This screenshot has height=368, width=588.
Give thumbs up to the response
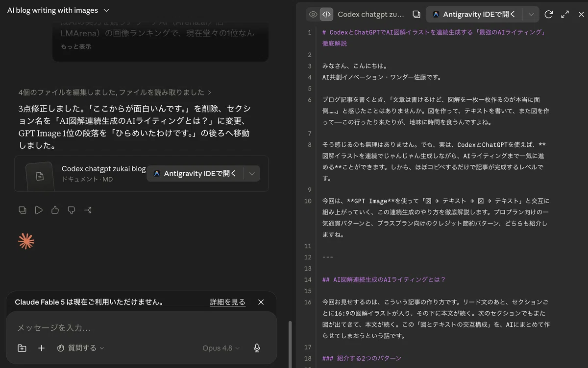[55, 210]
